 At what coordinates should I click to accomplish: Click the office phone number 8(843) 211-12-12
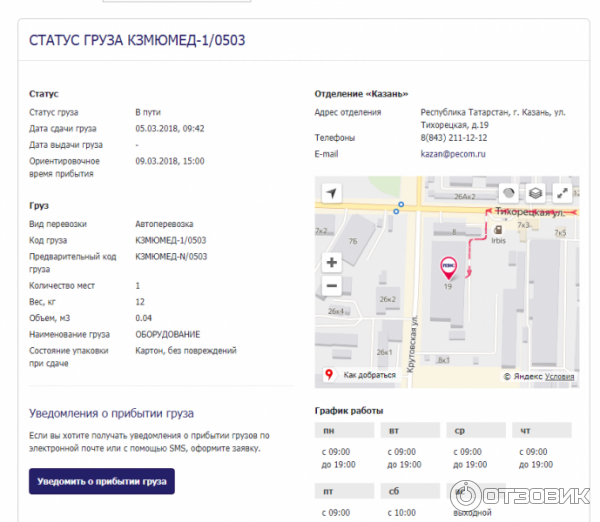[x=454, y=138]
